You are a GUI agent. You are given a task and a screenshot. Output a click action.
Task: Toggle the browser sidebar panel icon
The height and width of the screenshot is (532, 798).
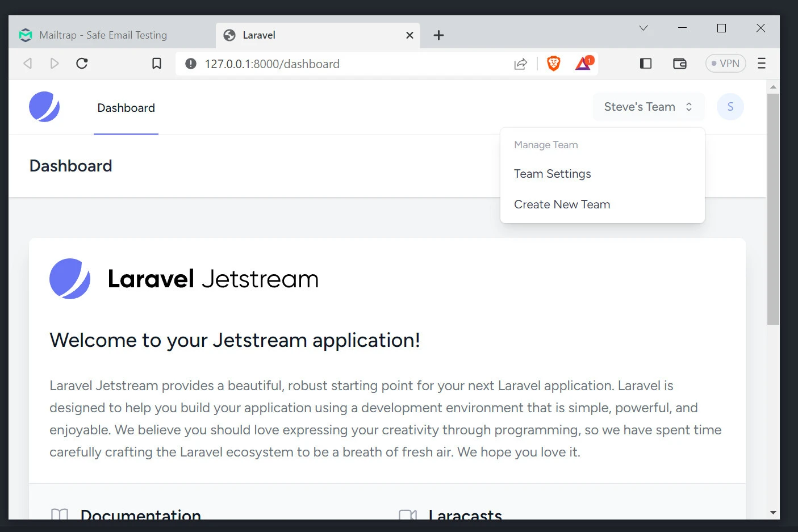click(646, 64)
